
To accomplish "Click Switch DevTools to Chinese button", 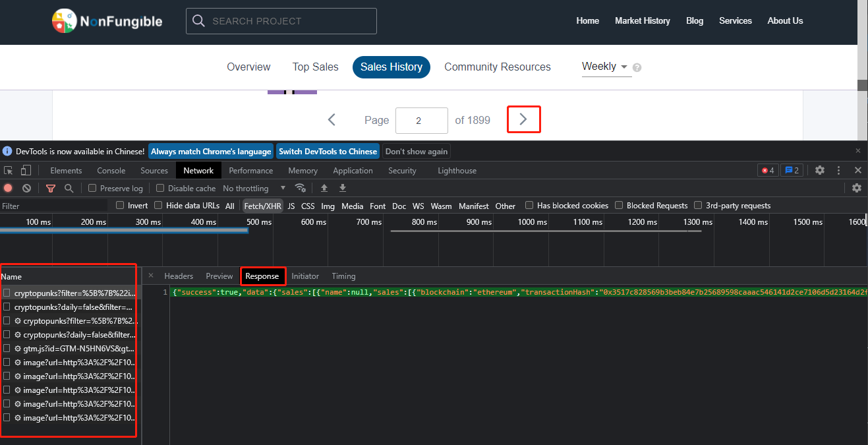I will point(328,151).
